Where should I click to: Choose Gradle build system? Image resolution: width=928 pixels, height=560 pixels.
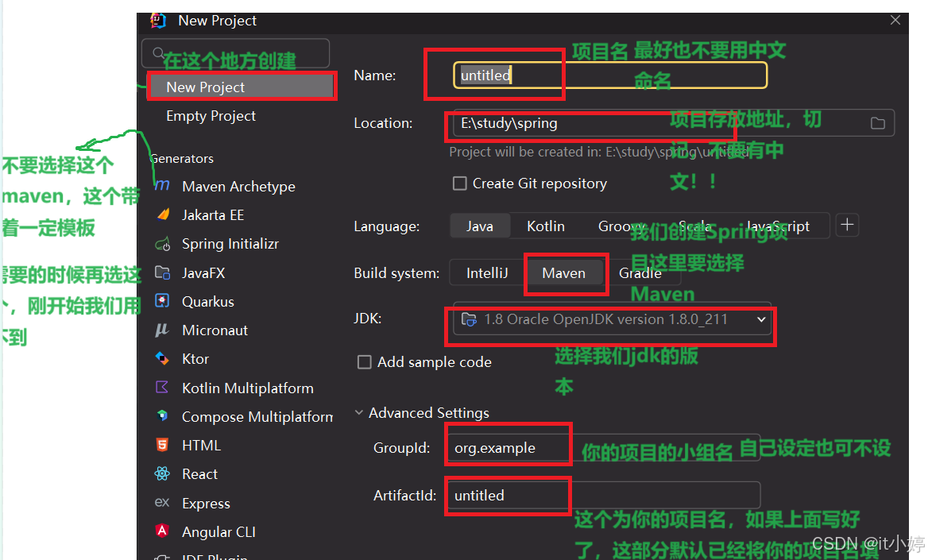point(640,273)
